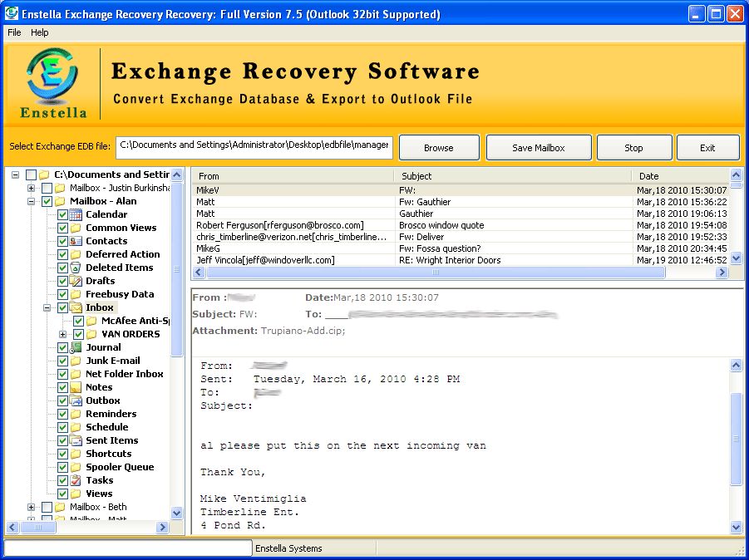The width and height of the screenshot is (749, 560).
Task: Click the Mailbox - Alan folder icon
Action: click(x=60, y=201)
